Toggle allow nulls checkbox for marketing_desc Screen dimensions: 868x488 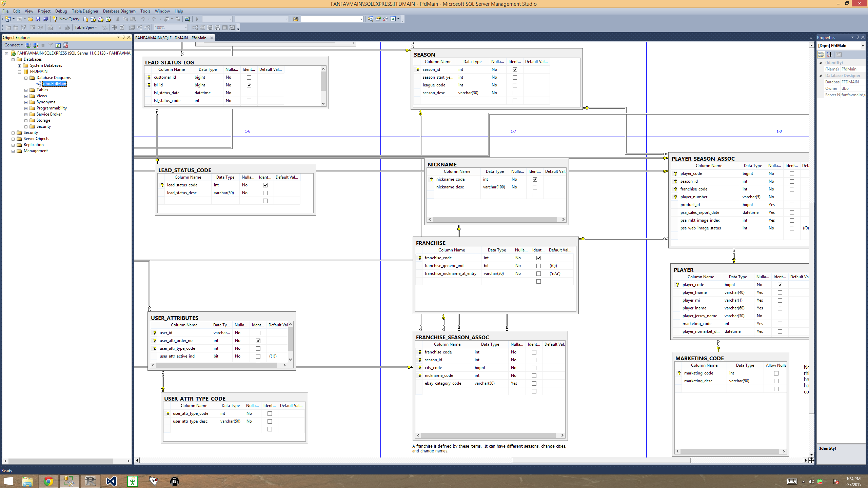coord(776,381)
